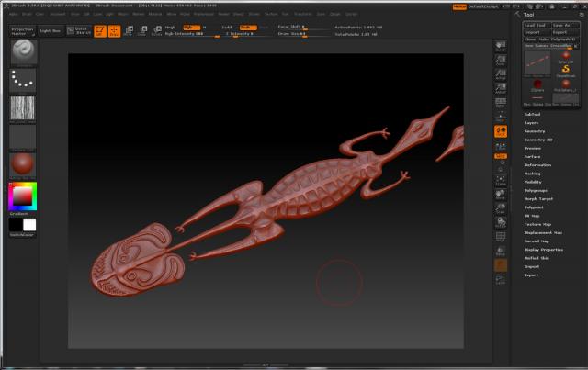The image size is (588, 370).
Task: Expand the Geometry section
Action: (534, 130)
